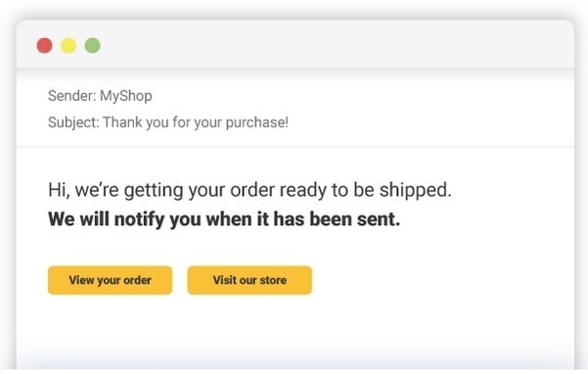The width and height of the screenshot is (588, 374).
Task: Select the 'Thank you for your purchase!' subject text
Action: (x=196, y=122)
